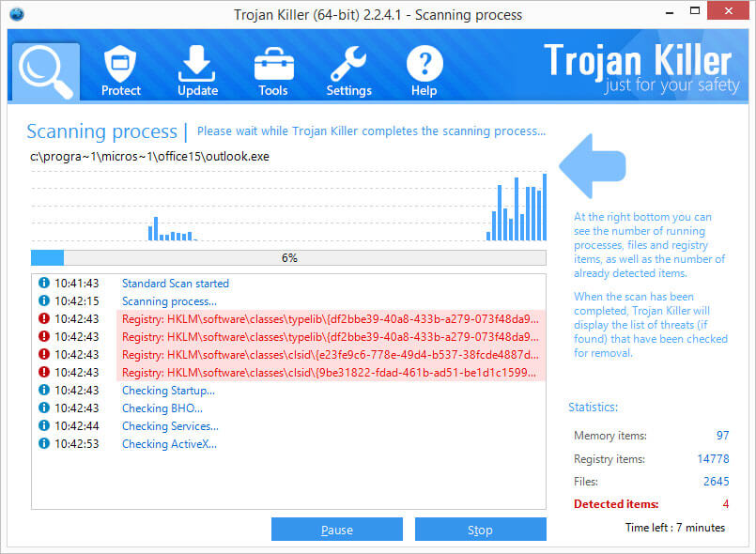Click the Memory items value 97
This screenshot has width=756, height=554.
722,436
